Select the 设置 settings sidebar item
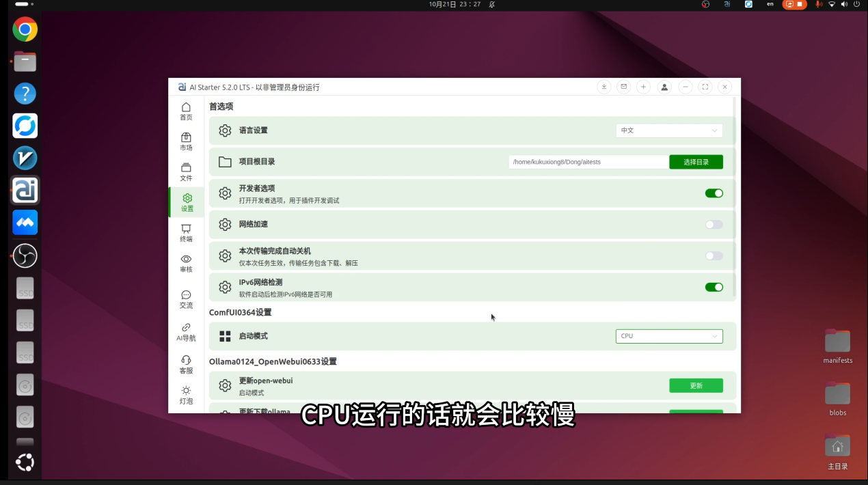The image size is (868, 485). click(187, 203)
